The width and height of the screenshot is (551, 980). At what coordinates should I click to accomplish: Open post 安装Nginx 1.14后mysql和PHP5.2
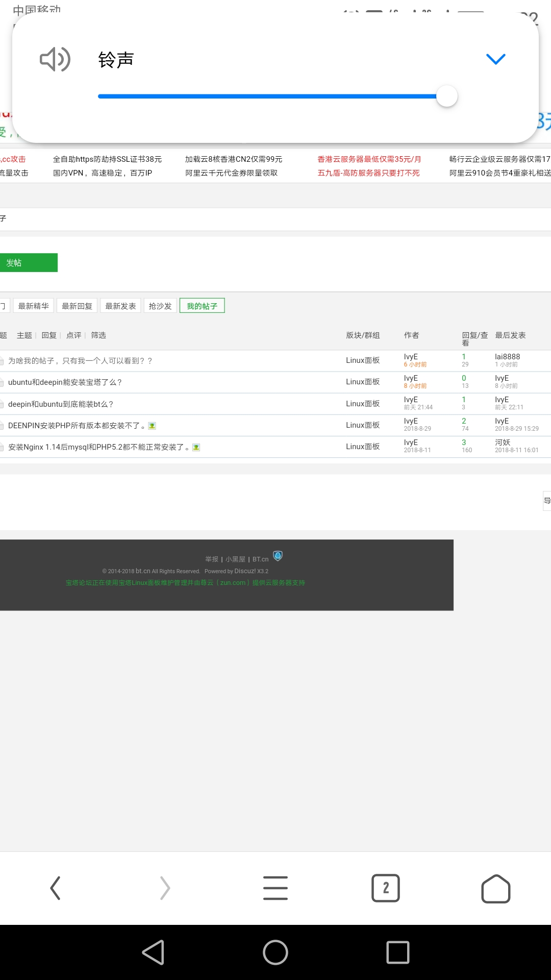pyautogui.click(x=99, y=447)
